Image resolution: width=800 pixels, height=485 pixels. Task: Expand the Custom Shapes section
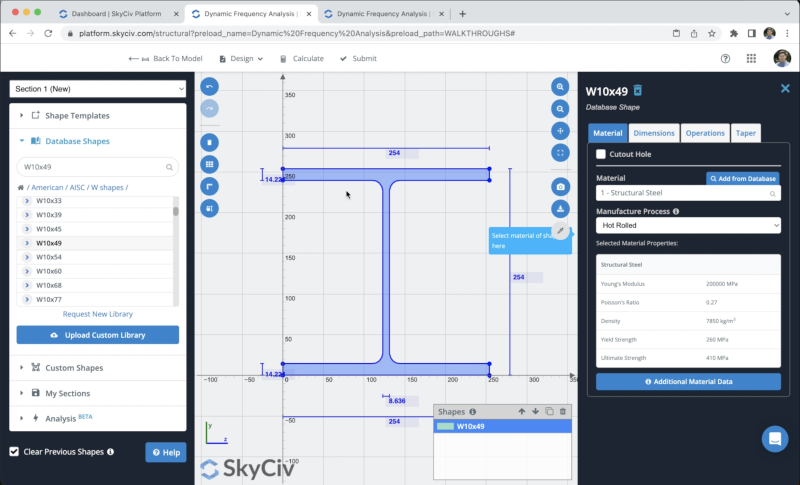click(x=74, y=368)
